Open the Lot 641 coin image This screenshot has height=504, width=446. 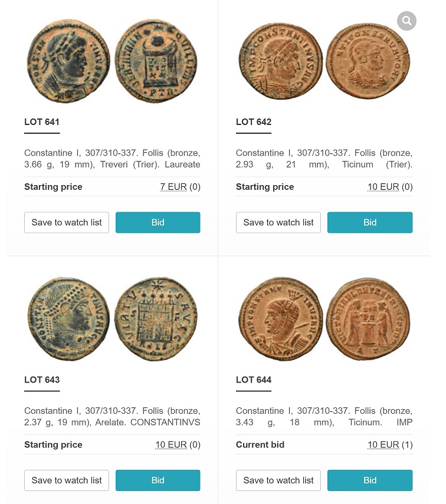tap(112, 61)
